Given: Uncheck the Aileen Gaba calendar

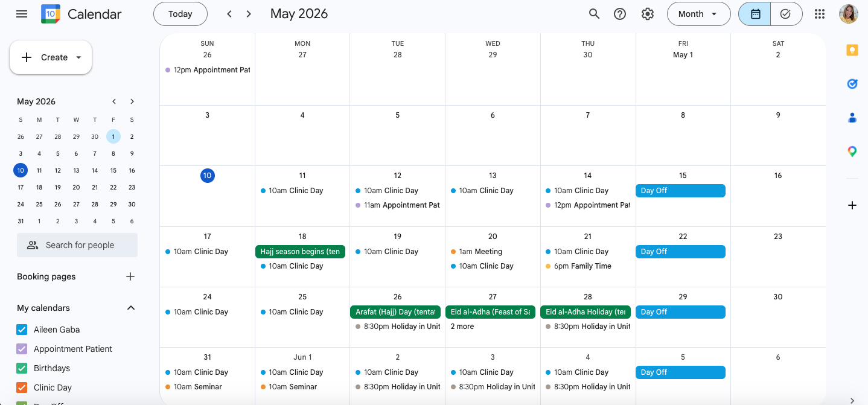Looking at the screenshot, I should 22,330.
